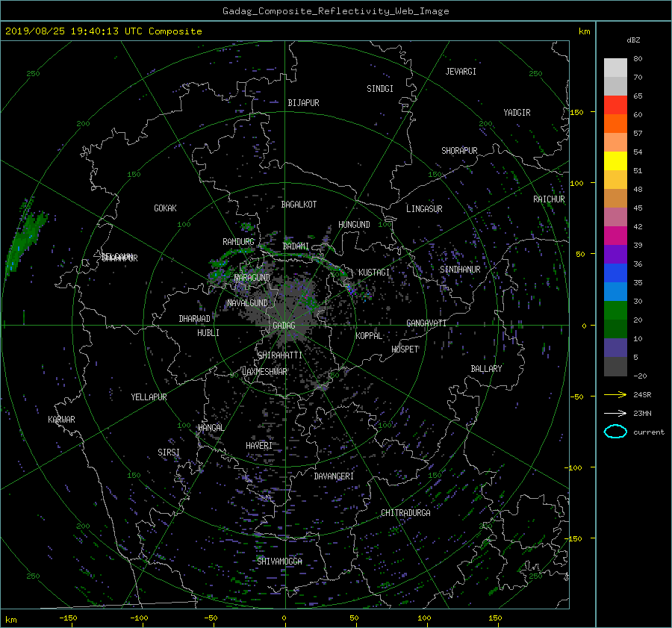Click the 150 mark on the right axis
The image size is (672, 628).
[x=576, y=112]
